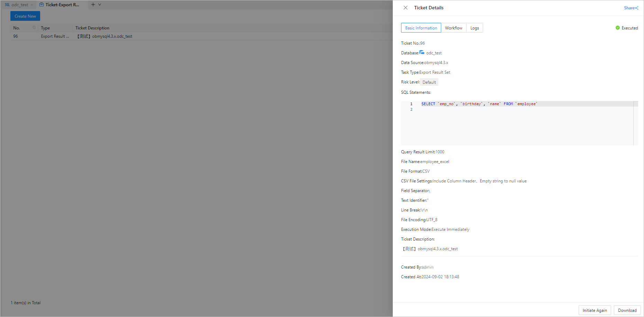This screenshot has width=644, height=317.
Task: Select ticket row number 96
Action: pos(16,36)
